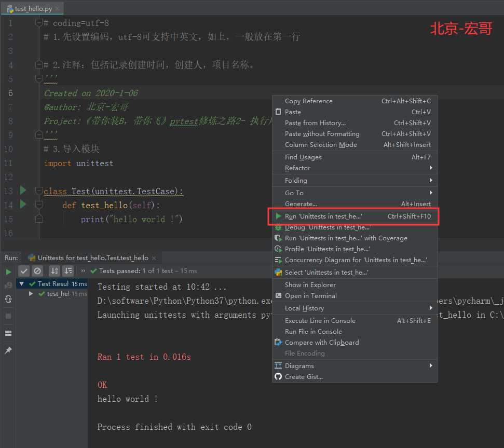Toggle the show passed tests checkmark button

[x=24, y=271]
